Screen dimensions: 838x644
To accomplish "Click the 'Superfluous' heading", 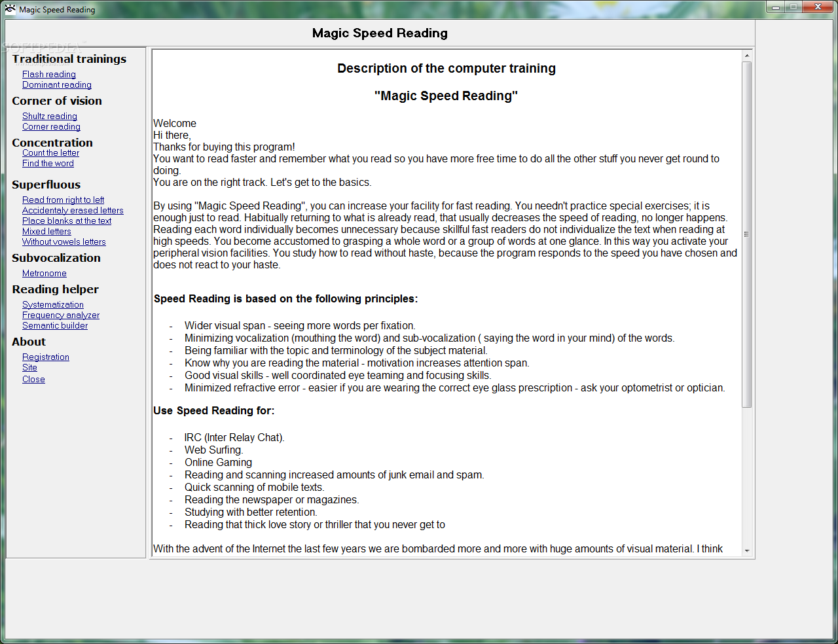I will tap(46, 185).
